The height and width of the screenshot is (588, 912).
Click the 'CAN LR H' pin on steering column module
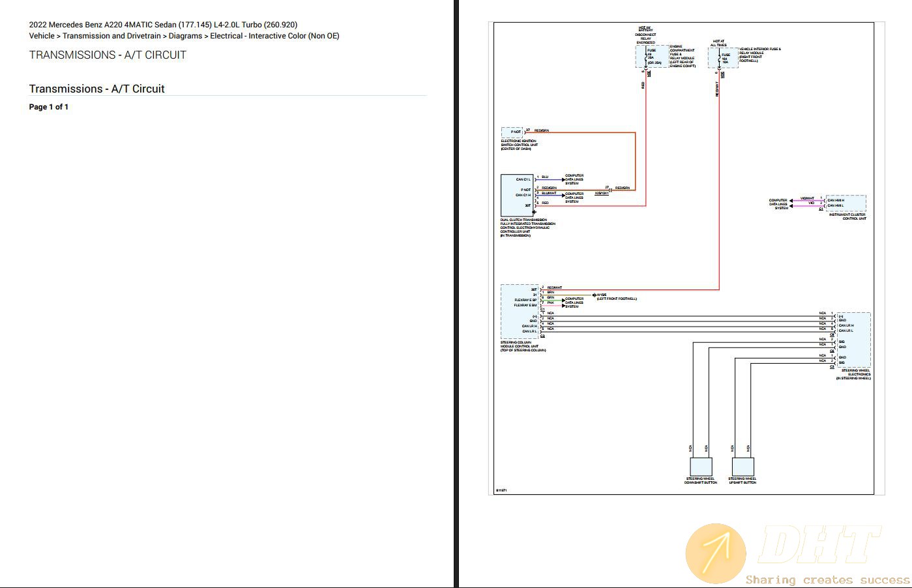(x=529, y=326)
